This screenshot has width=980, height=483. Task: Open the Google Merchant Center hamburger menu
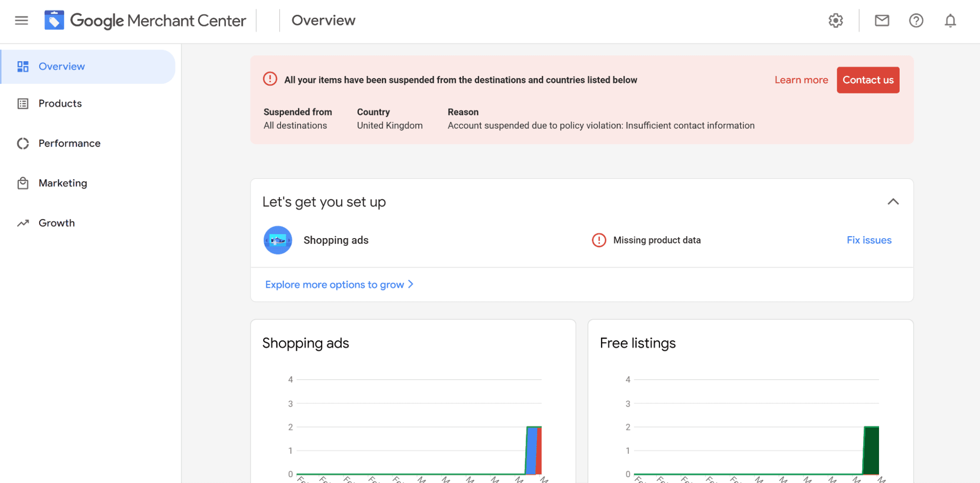[21, 20]
